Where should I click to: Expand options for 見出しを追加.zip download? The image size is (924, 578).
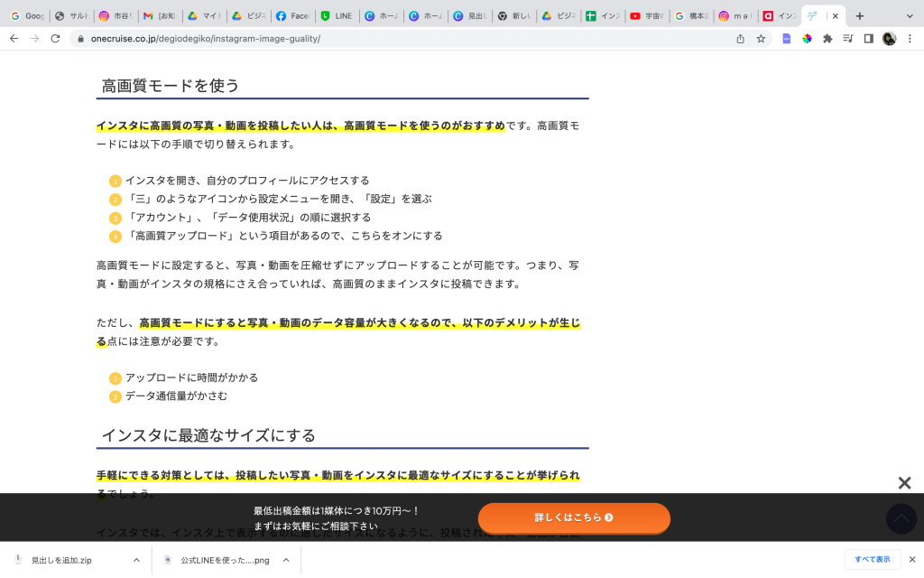coord(137,560)
